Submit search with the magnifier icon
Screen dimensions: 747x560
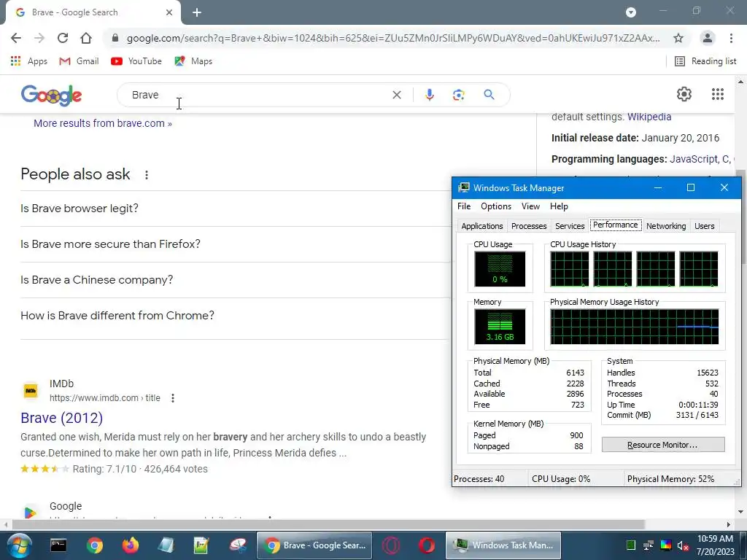click(489, 95)
